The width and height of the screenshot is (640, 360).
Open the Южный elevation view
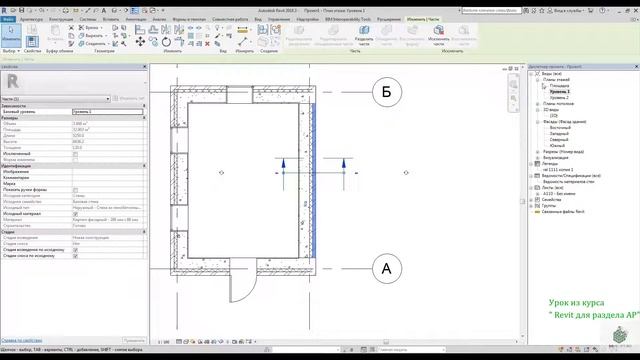[557, 146]
